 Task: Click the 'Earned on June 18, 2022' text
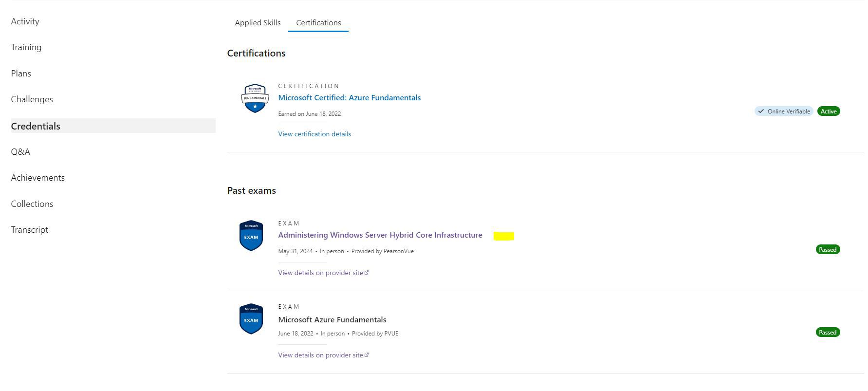tap(309, 114)
